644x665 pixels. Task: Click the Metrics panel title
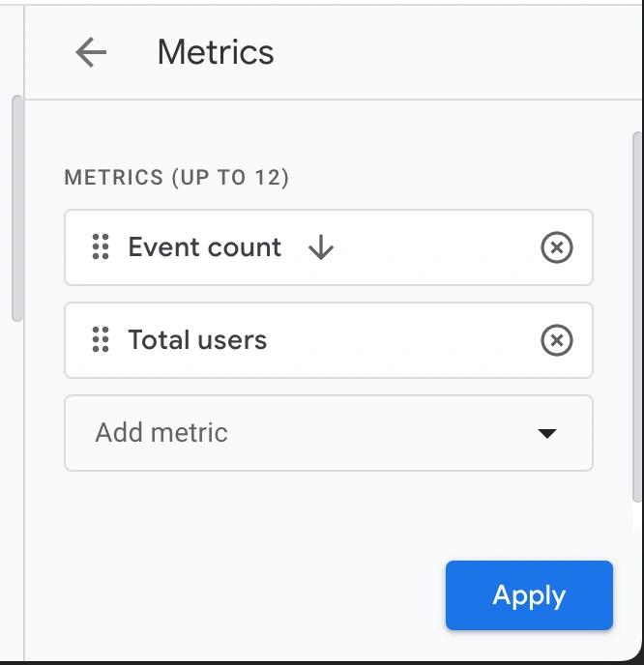(216, 52)
